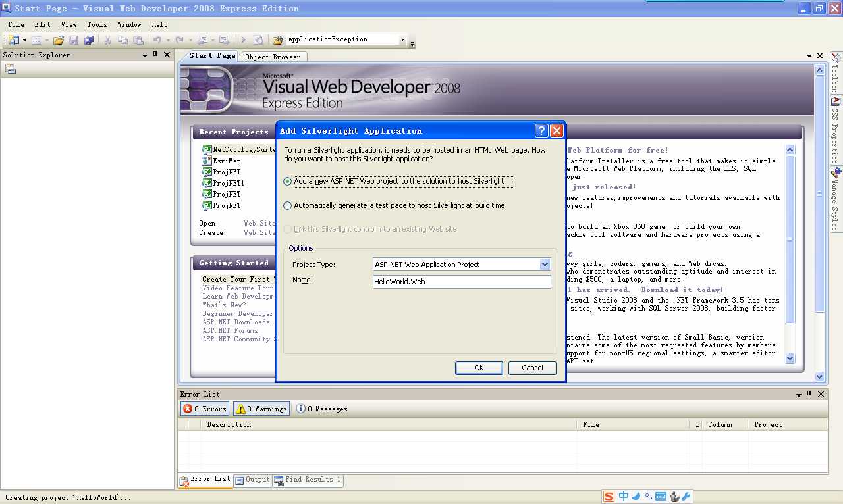Image resolution: width=843 pixels, height=504 pixels.
Task: Click the New Project toolbar icon
Action: click(13, 40)
